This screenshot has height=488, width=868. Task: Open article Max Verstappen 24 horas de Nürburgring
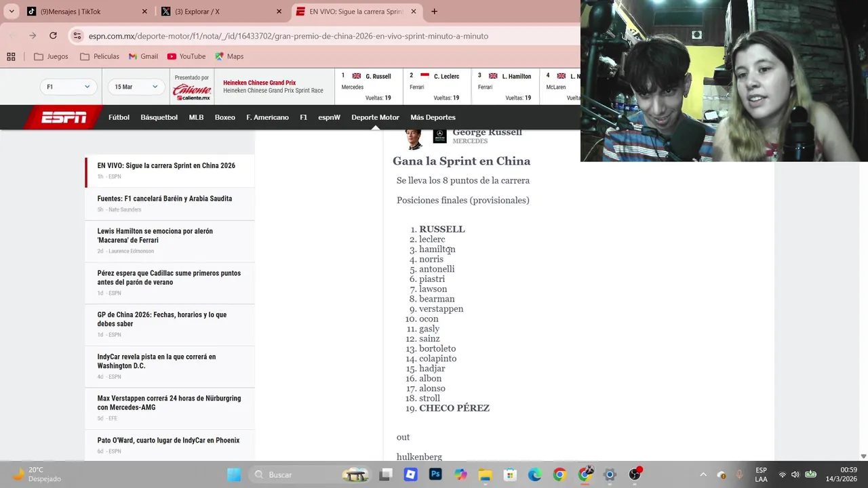(x=169, y=403)
